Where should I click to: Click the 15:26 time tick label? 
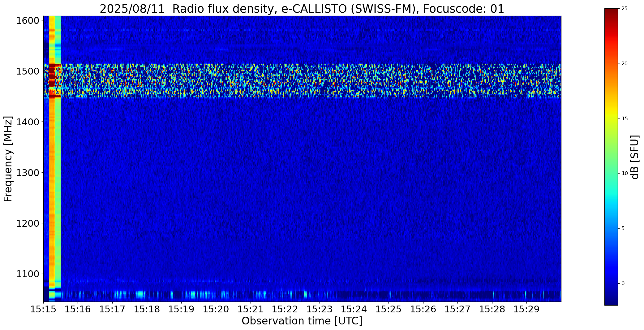pyautogui.click(x=423, y=309)
